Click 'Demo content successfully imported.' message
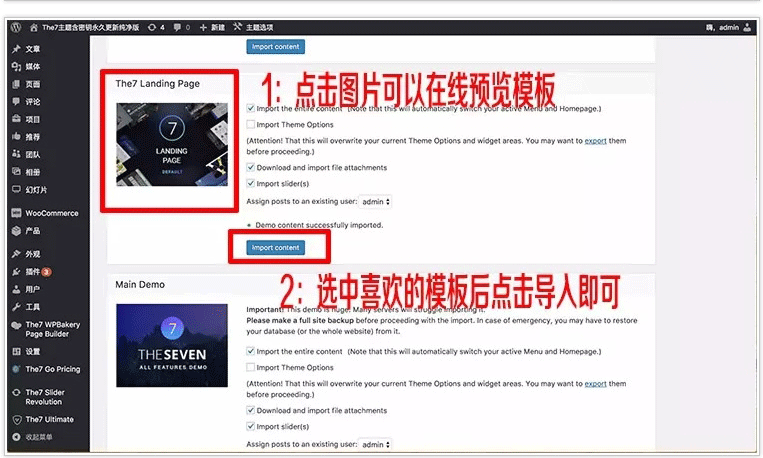763x458 pixels. (x=319, y=225)
